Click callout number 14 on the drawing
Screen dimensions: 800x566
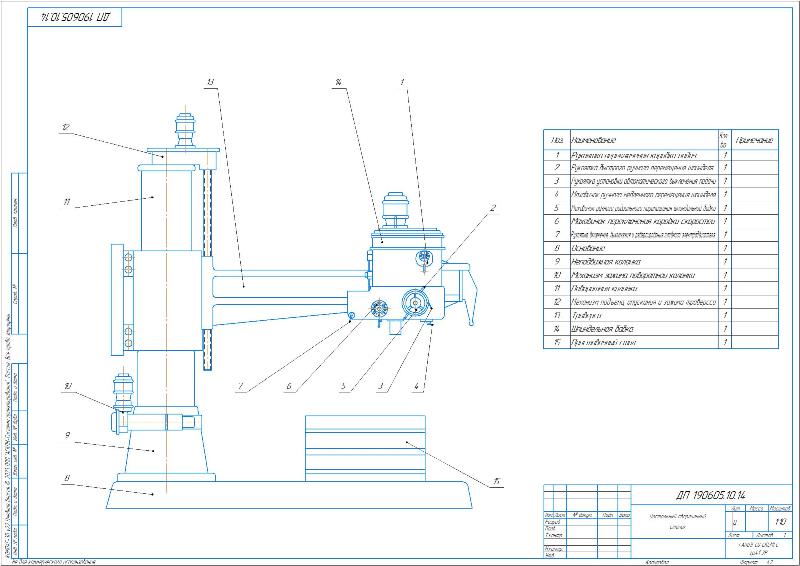click(338, 82)
